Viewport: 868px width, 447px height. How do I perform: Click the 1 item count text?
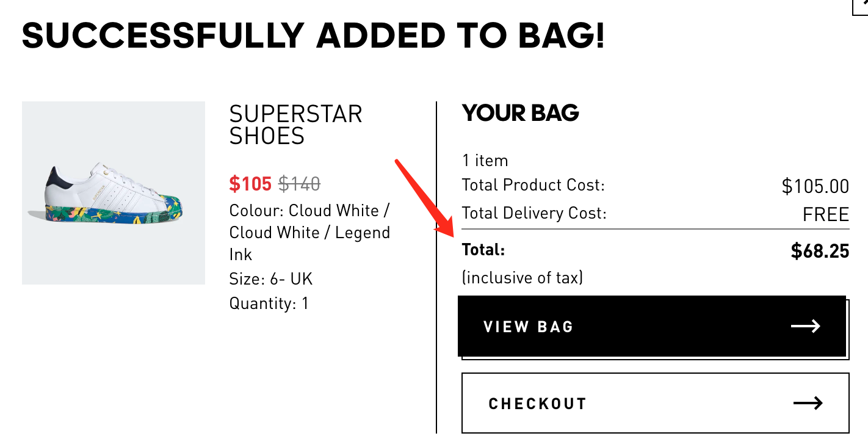point(485,161)
